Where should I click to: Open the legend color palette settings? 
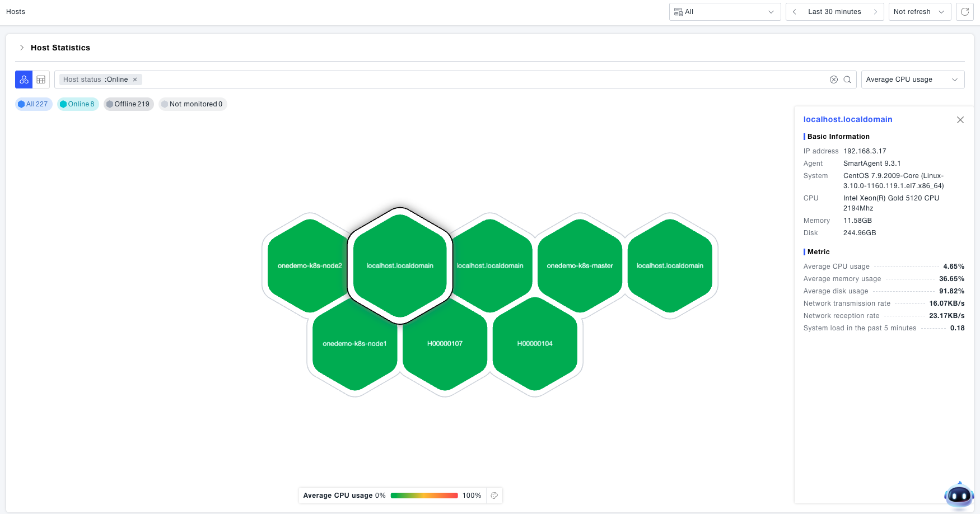494,496
